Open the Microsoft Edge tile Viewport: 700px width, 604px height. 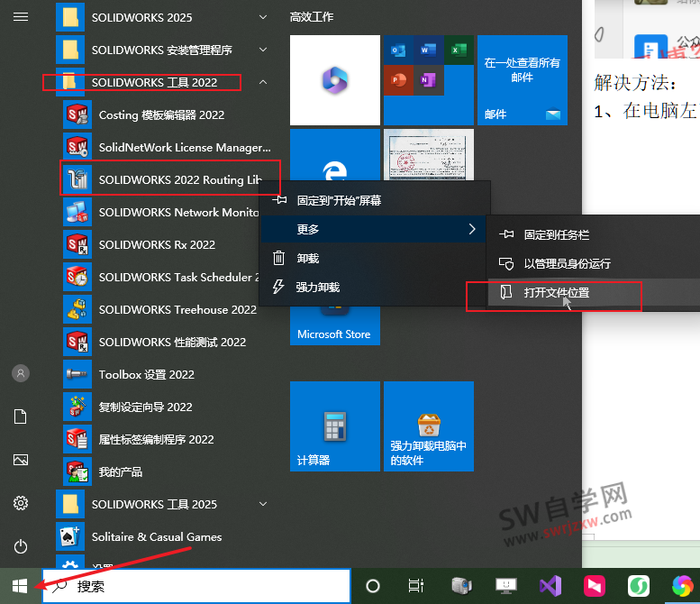[335, 155]
